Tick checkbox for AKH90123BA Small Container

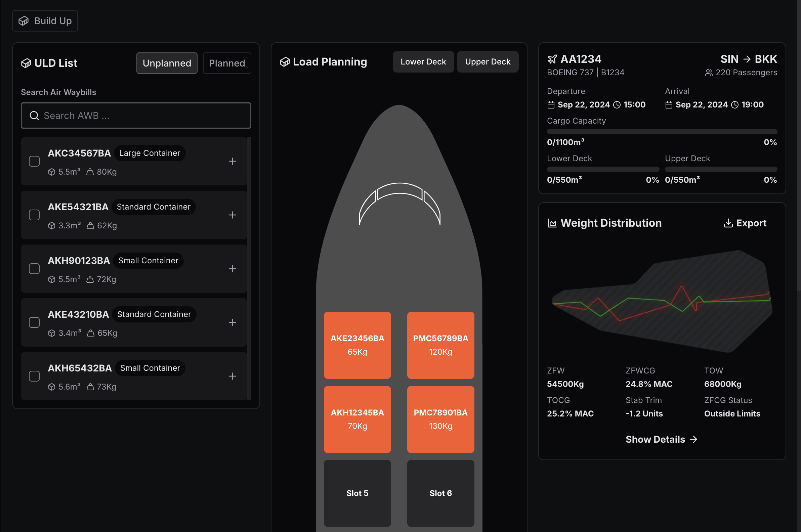click(34, 269)
